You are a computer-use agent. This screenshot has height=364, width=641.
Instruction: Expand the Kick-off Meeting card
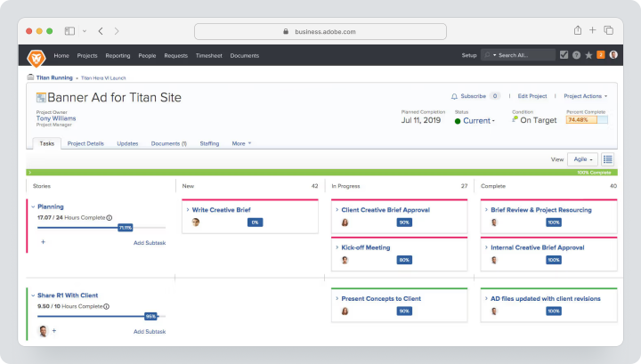point(337,247)
